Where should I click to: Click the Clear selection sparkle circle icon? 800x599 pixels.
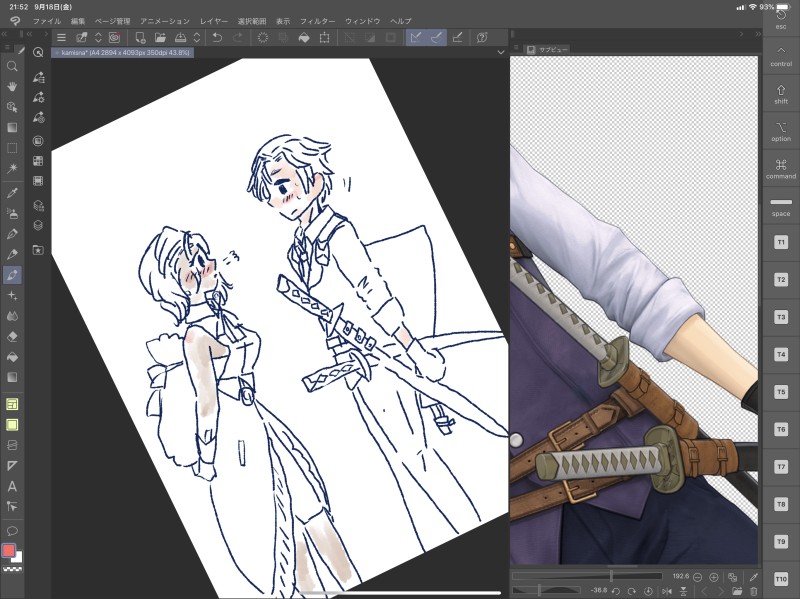click(263, 37)
